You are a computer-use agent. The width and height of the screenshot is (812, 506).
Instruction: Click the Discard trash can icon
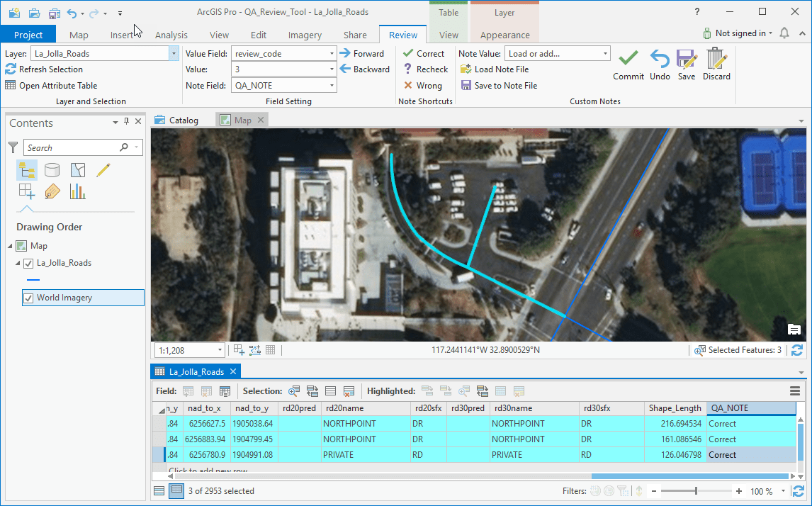pyautogui.click(x=716, y=60)
